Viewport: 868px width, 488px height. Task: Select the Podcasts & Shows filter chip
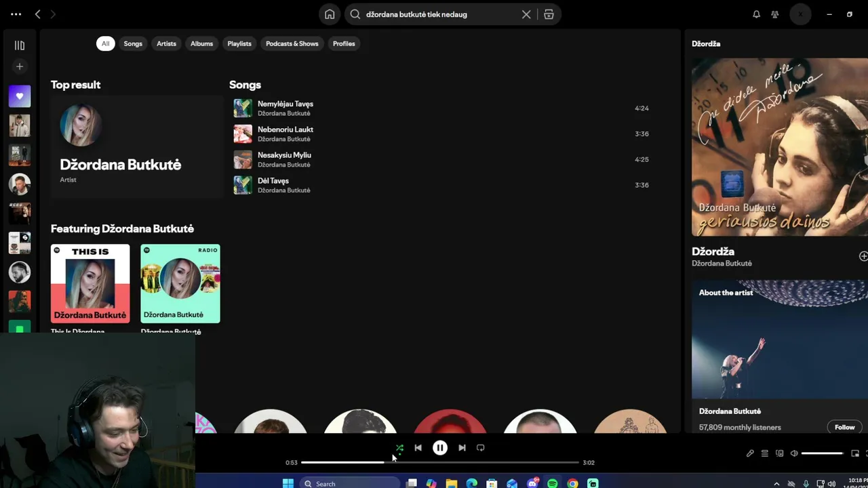tap(292, 43)
